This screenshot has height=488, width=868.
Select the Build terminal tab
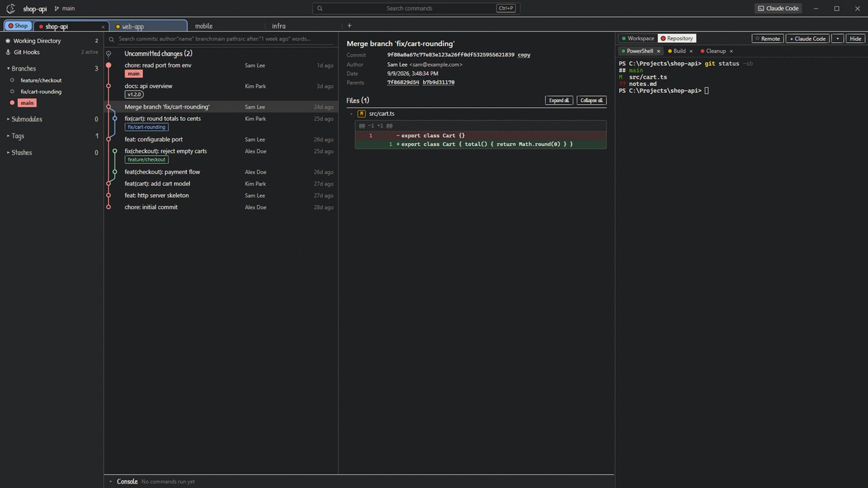pos(679,51)
